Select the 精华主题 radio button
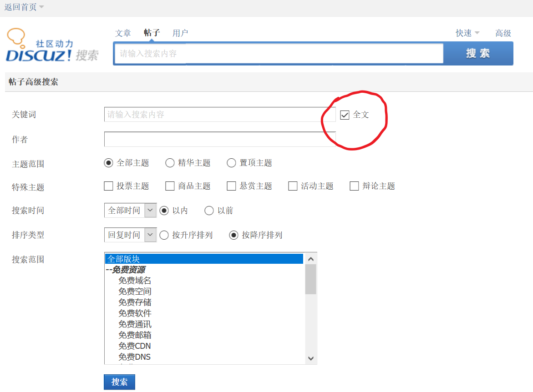This screenshot has height=392, width=533. pyautogui.click(x=170, y=163)
